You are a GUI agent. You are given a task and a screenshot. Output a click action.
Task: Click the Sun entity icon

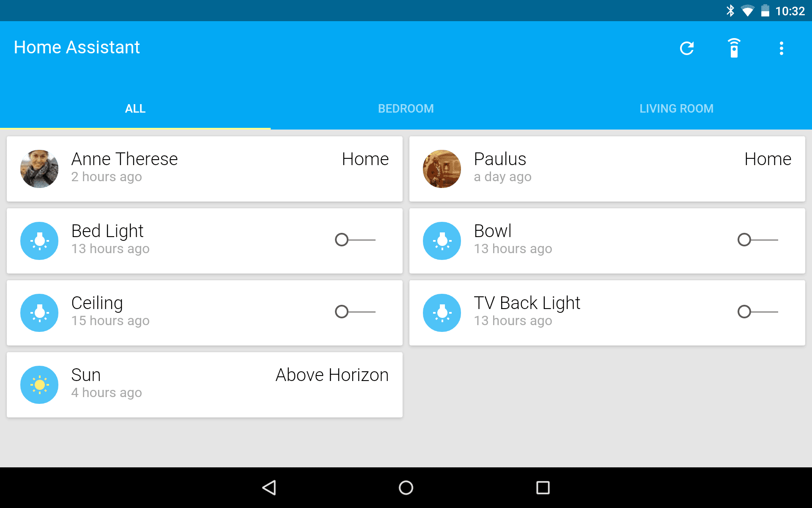click(x=40, y=384)
